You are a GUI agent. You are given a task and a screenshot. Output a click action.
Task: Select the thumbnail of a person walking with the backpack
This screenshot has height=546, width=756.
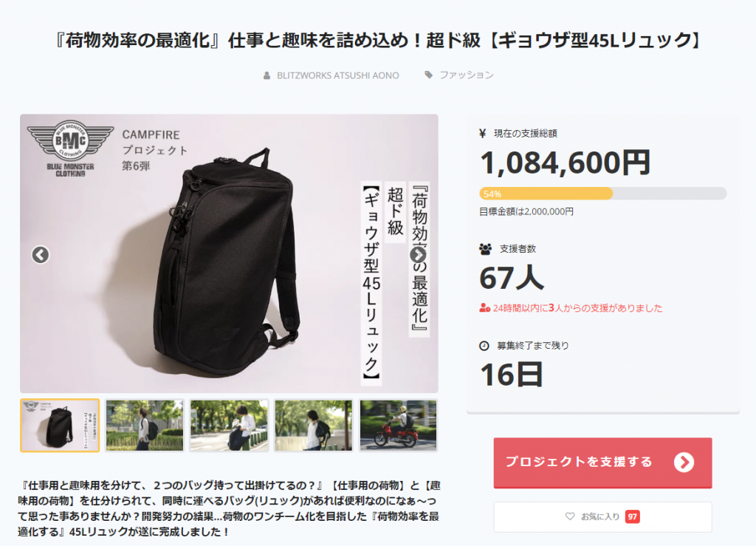point(145,426)
